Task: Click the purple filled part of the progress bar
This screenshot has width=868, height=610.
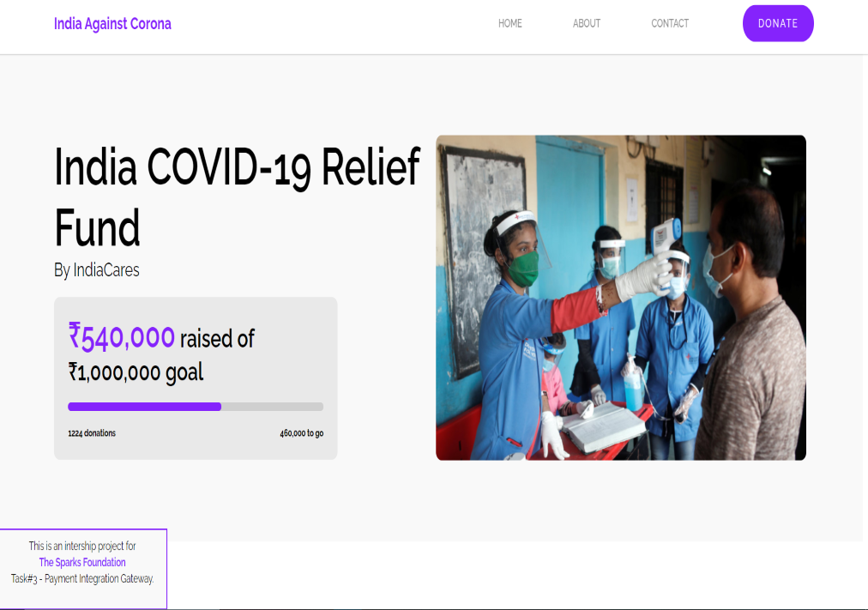Action: click(x=144, y=407)
